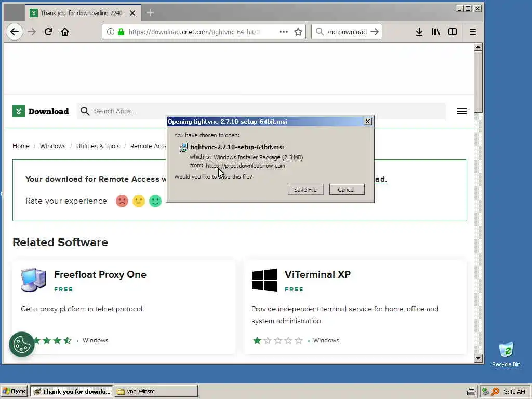Image resolution: width=532 pixels, height=399 pixels.
Task: Reload the page with the refresh icon
Action: 48,32
